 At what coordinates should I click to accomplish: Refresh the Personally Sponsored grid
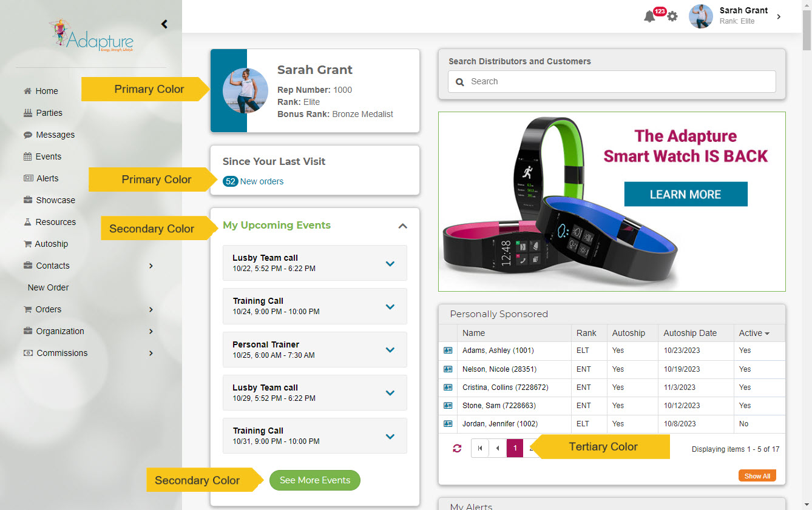coord(457,449)
